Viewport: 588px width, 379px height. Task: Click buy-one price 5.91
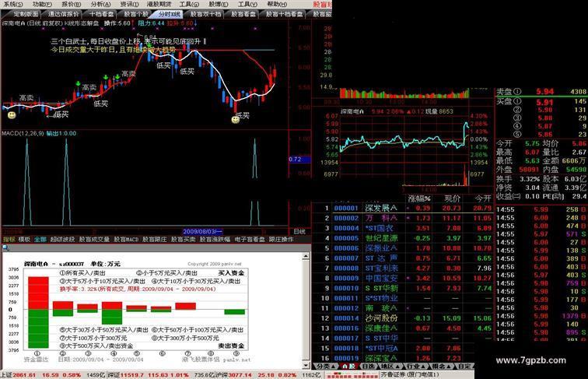coord(544,102)
